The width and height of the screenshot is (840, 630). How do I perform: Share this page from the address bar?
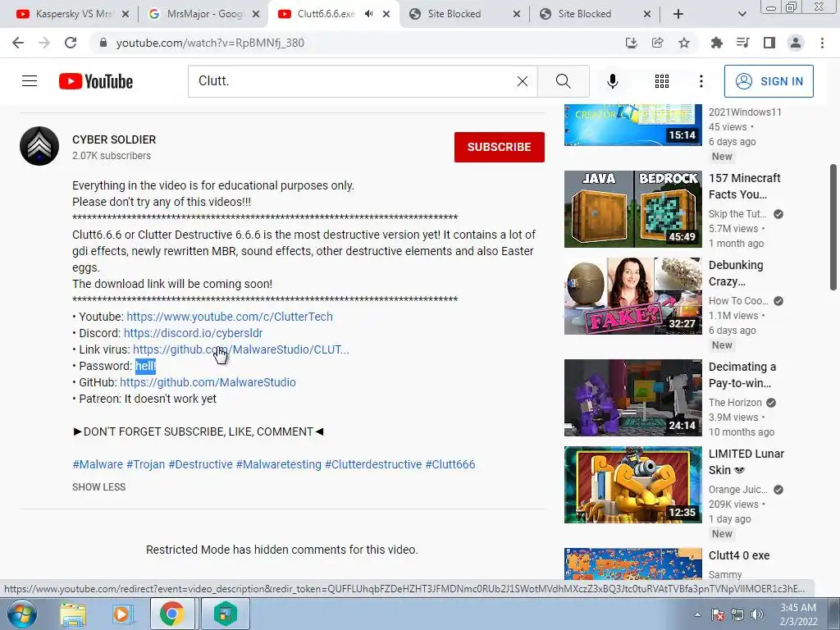tap(657, 43)
